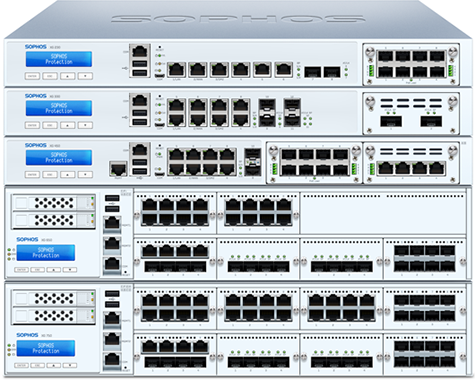
Task: Click the blue Sophos Protection LCD on the top unit
Action: [x=59, y=59]
